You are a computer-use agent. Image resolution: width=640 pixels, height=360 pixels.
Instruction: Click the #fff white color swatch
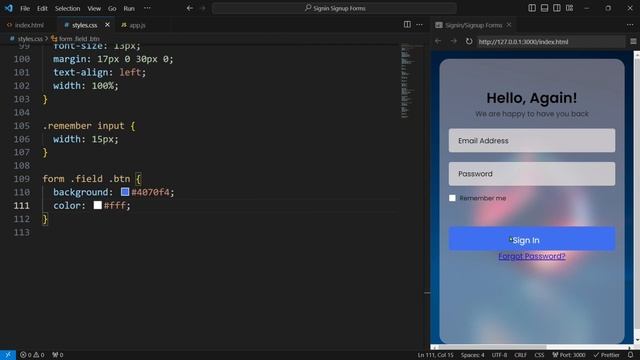98,205
